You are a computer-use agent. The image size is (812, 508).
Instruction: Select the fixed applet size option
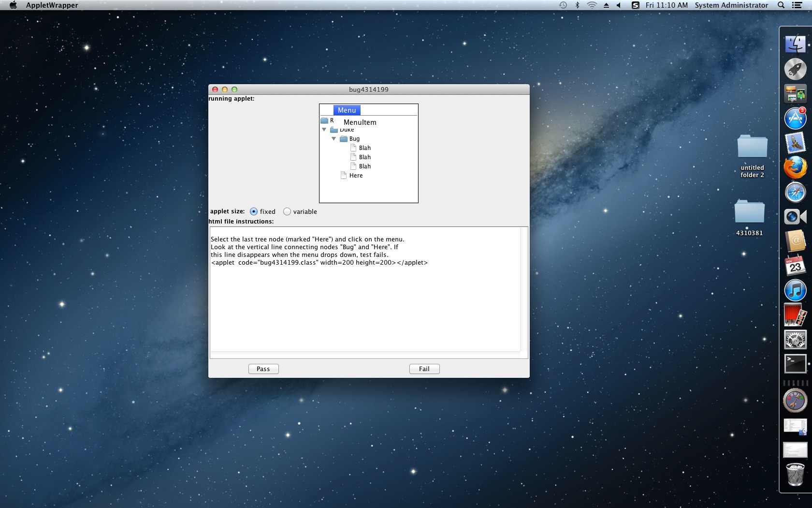(254, 211)
